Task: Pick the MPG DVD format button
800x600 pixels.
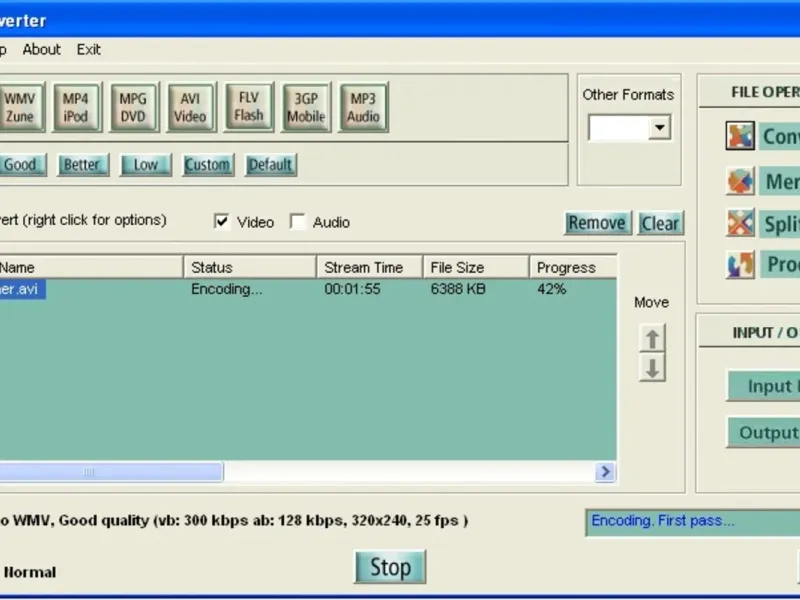Action: 133,107
